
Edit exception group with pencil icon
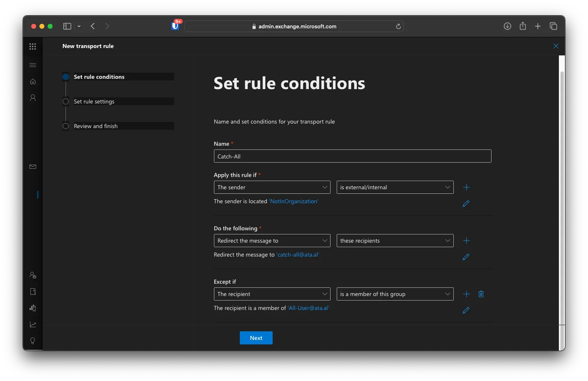pos(466,310)
